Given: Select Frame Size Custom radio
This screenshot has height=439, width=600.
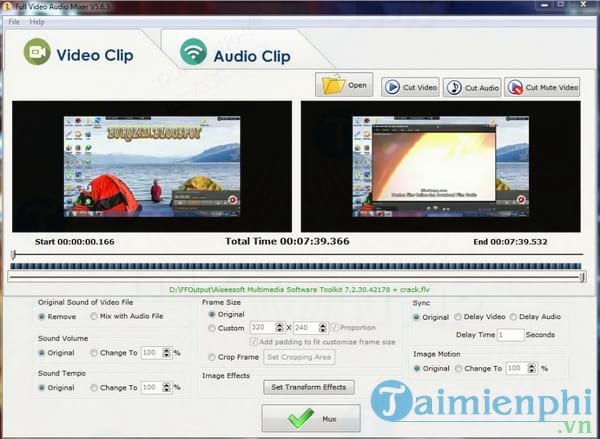Looking at the screenshot, I should click(212, 328).
